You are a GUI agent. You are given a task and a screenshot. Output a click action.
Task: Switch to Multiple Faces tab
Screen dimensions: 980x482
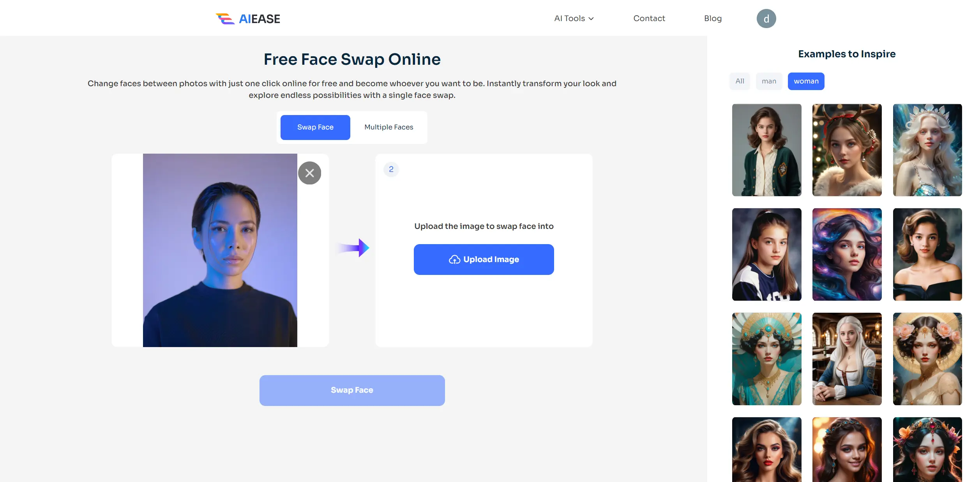pos(389,126)
